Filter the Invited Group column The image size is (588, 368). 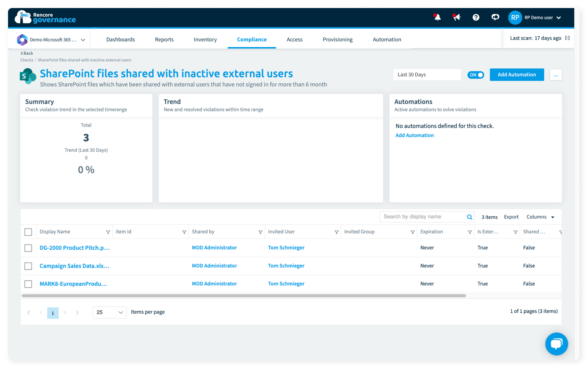413,232
